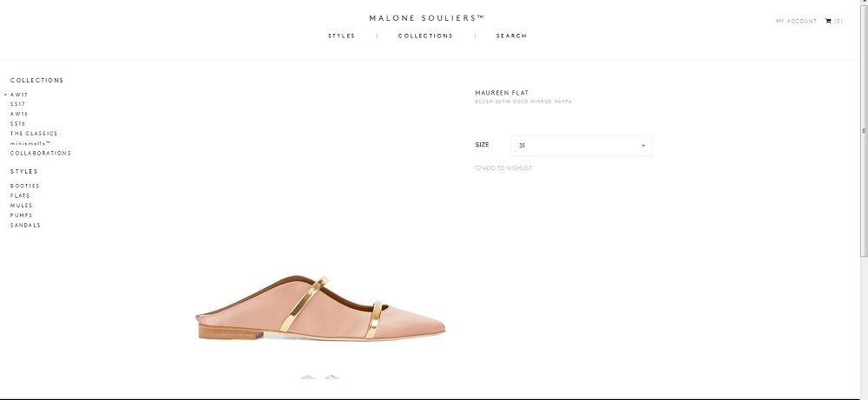Browse The Classics collection
Image resolution: width=868 pixels, height=400 pixels.
(x=34, y=134)
